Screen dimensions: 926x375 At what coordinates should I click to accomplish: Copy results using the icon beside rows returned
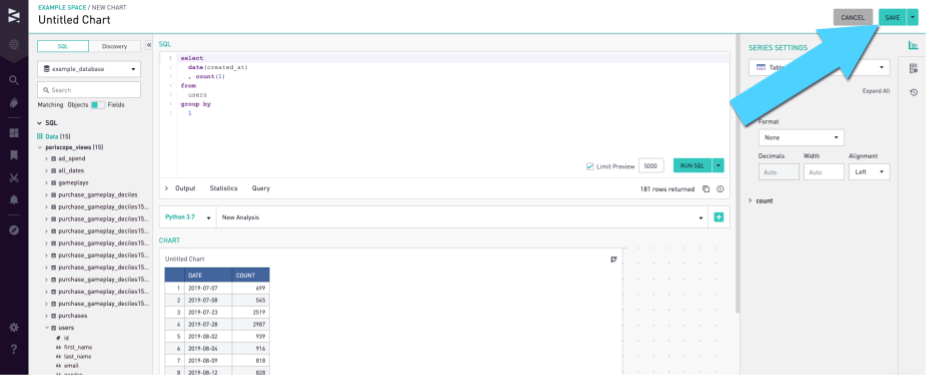(706, 189)
